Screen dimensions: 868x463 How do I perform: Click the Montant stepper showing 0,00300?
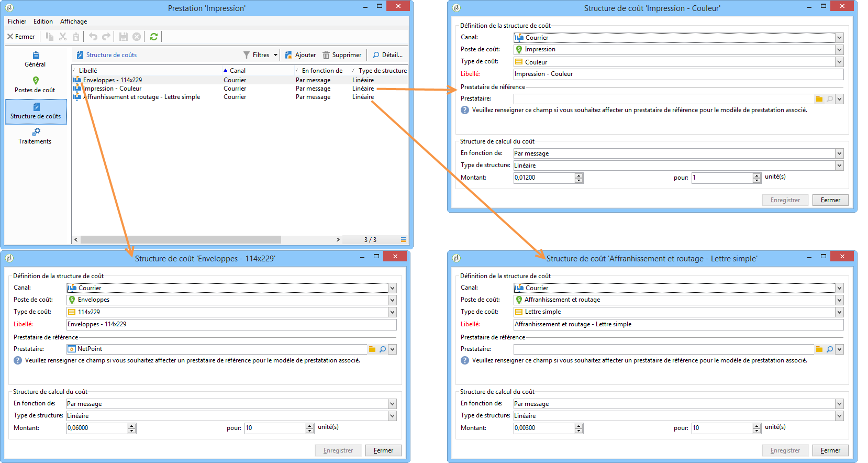point(578,428)
